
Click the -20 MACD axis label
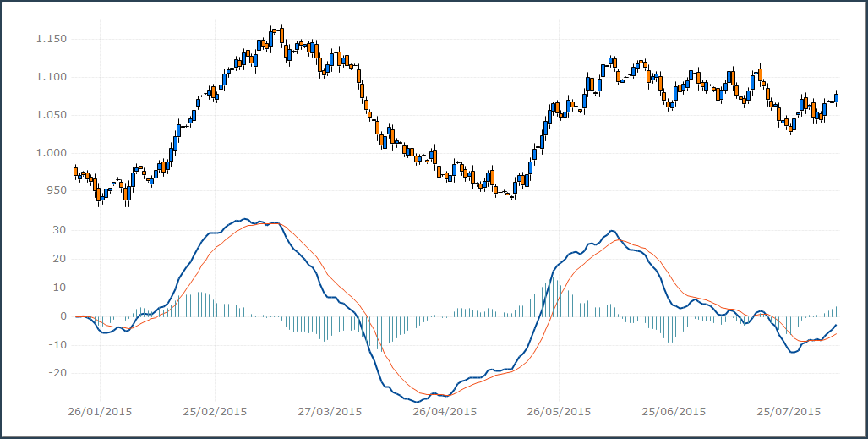[57, 374]
